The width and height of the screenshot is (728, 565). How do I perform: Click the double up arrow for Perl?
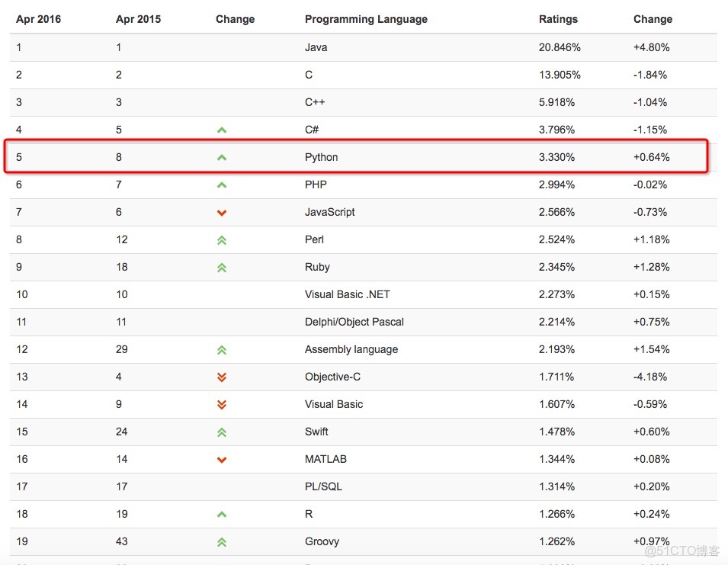pyautogui.click(x=222, y=240)
